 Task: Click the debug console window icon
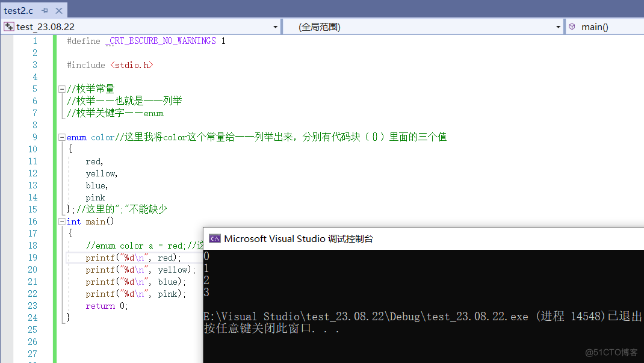click(214, 238)
